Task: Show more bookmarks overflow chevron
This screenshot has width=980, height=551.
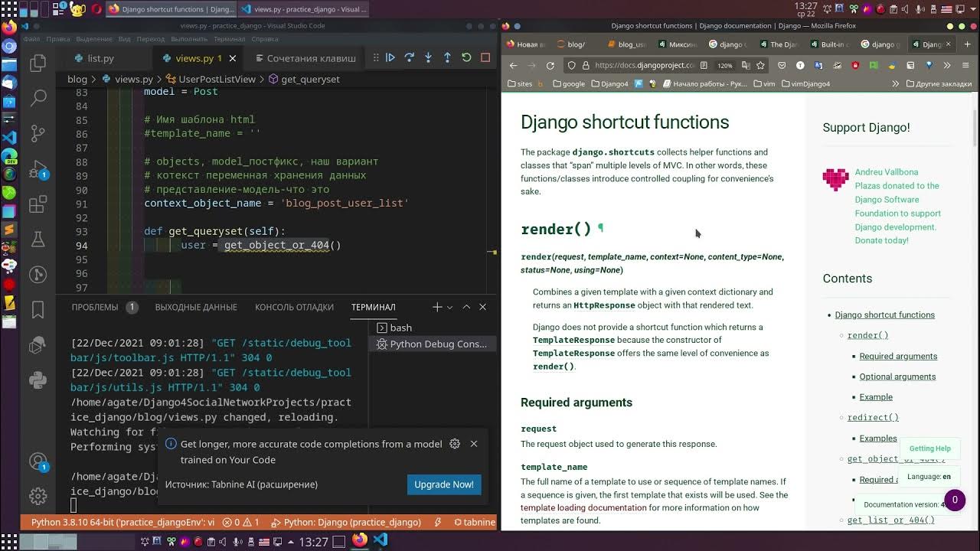Action: pos(895,83)
